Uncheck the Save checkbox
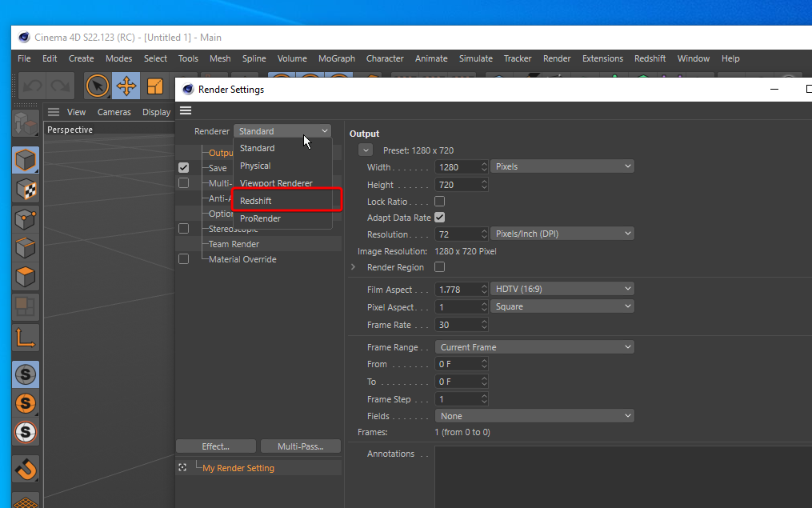The height and width of the screenshot is (508, 812). (184, 168)
